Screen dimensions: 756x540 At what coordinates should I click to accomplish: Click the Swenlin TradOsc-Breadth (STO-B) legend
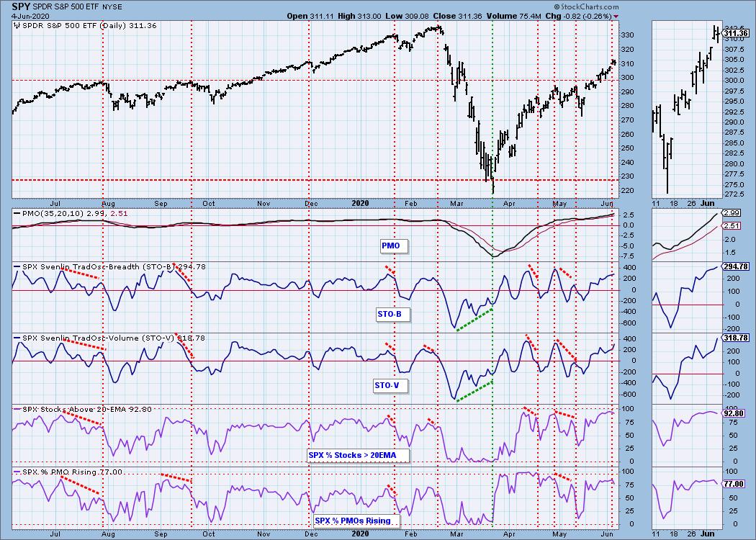pyautogui.click(x=114, y=266)
